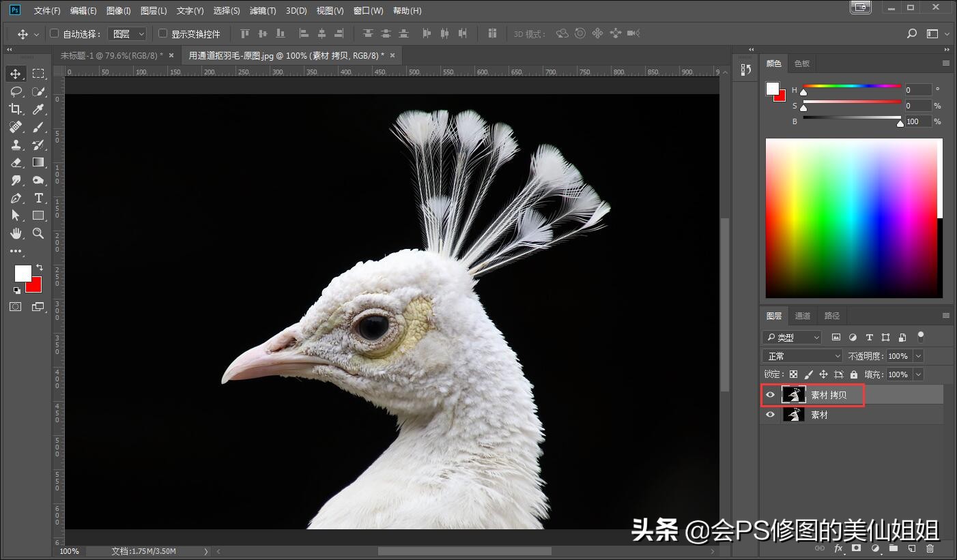Switch to the 通道 tab
Viewport: 957px width, 560px height.
coord(803,316)
